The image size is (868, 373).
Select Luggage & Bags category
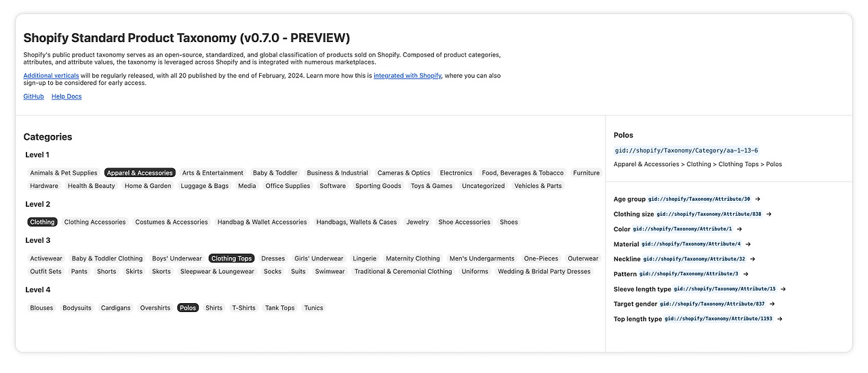(205, 186)
